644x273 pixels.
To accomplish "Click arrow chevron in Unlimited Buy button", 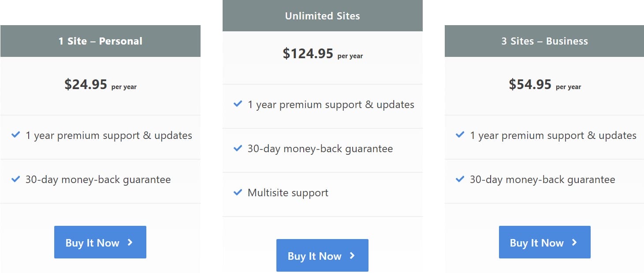I will click(352, 255).
